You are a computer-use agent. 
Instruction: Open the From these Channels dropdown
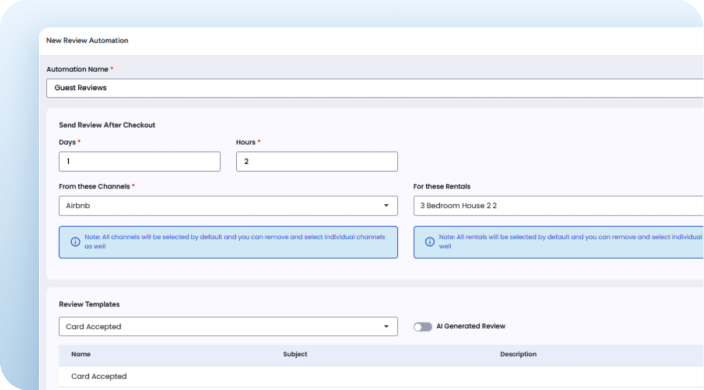[228, 206]
